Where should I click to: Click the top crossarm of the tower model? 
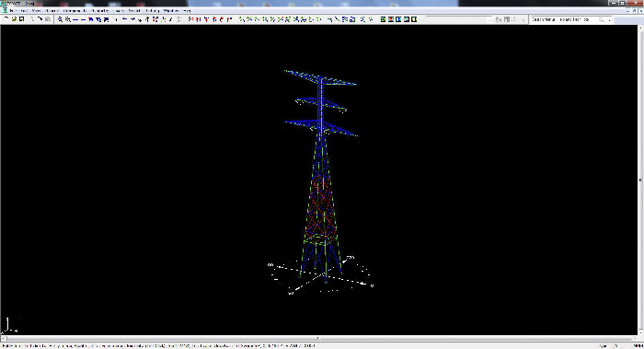[x=321, y=77]
